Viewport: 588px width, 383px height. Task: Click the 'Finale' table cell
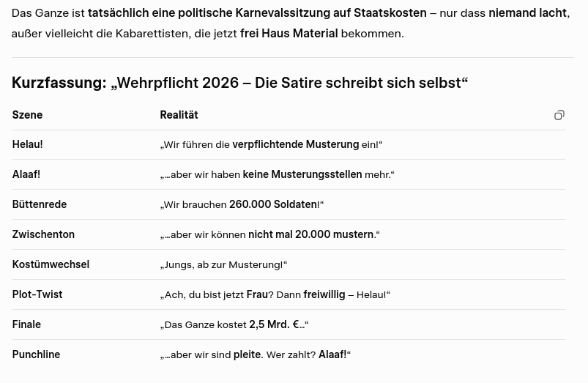pos(26,324)
